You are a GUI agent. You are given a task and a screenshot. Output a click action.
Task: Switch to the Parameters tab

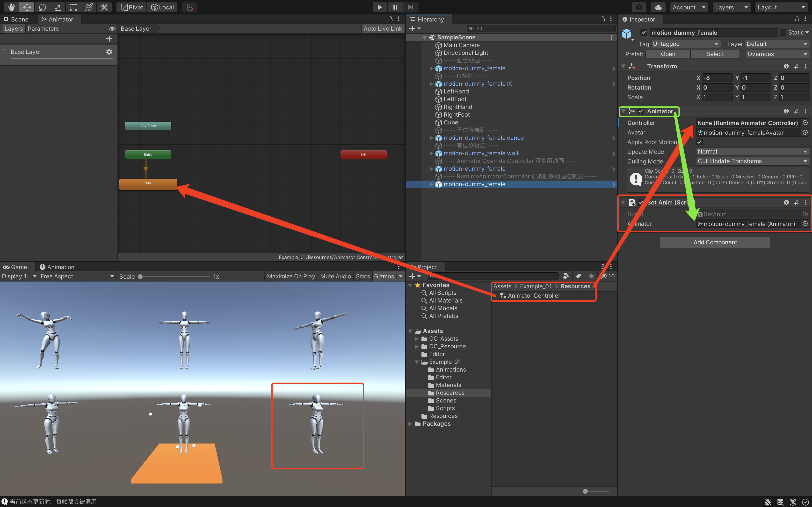coord(43,28)
